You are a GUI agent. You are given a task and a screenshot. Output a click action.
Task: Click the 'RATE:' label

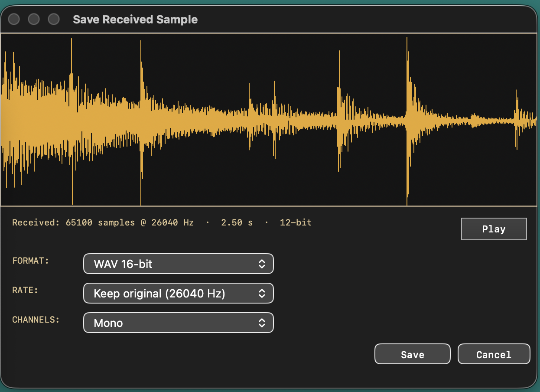click(x=25, y=290)
